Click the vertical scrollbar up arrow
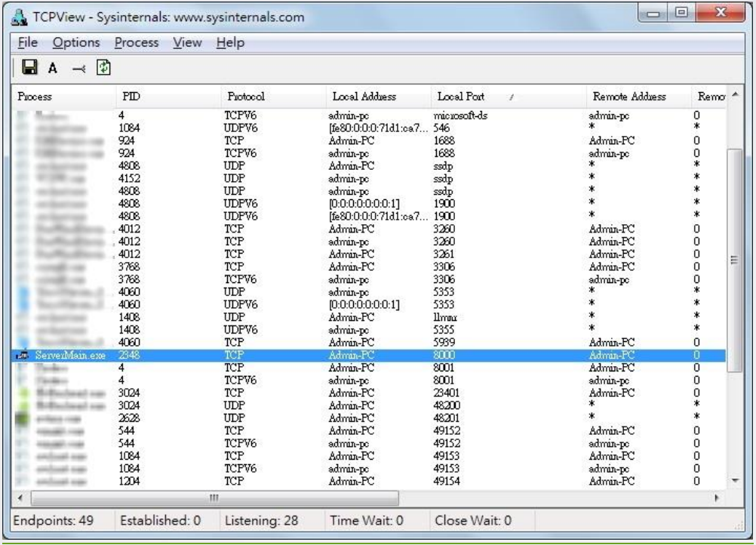Image resolution: width=756 pixels, height=545 pixels. click(735, 94)
